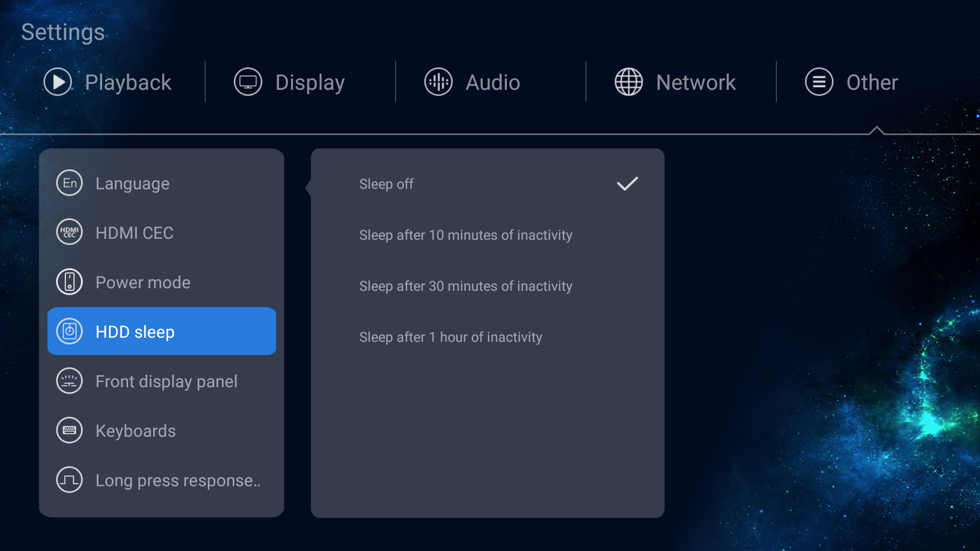980x551 pixels.
Task: Open Keyboards settings
Action: pyautogui.click(x=162, y=431)
